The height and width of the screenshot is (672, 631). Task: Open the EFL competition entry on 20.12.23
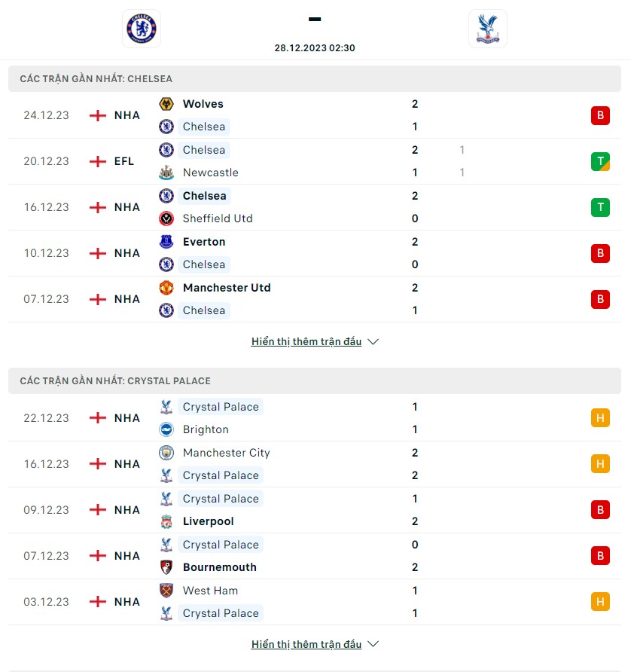123,160
